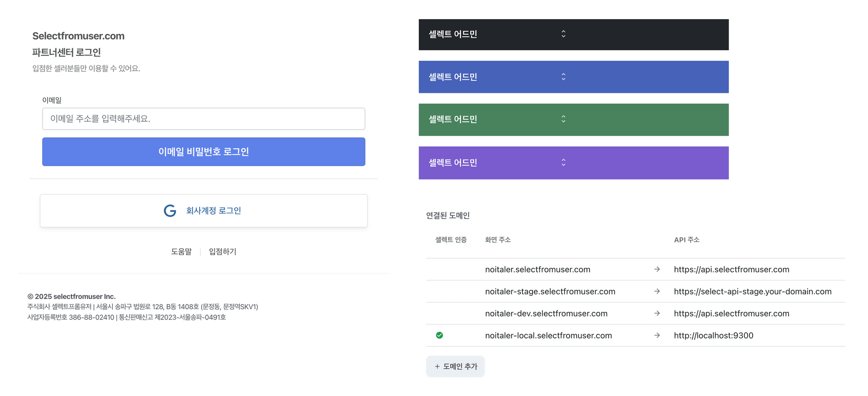Click the http://localhost:9300 API address
Screen dimensions: 868x396
(x=713, y=335)
